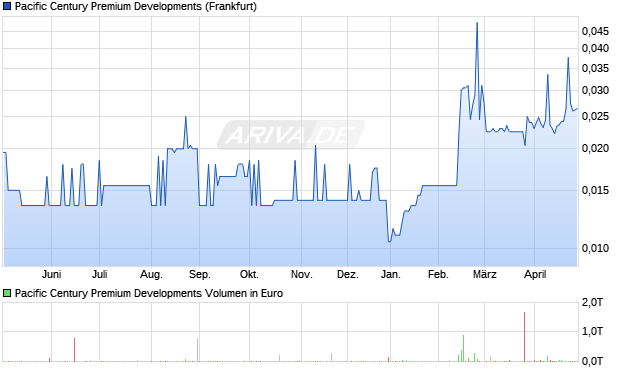Image resolution: width=620 pixels, height=371 pixels.
Task: Click the 'Dez.' month label
Action: (348, 274)
